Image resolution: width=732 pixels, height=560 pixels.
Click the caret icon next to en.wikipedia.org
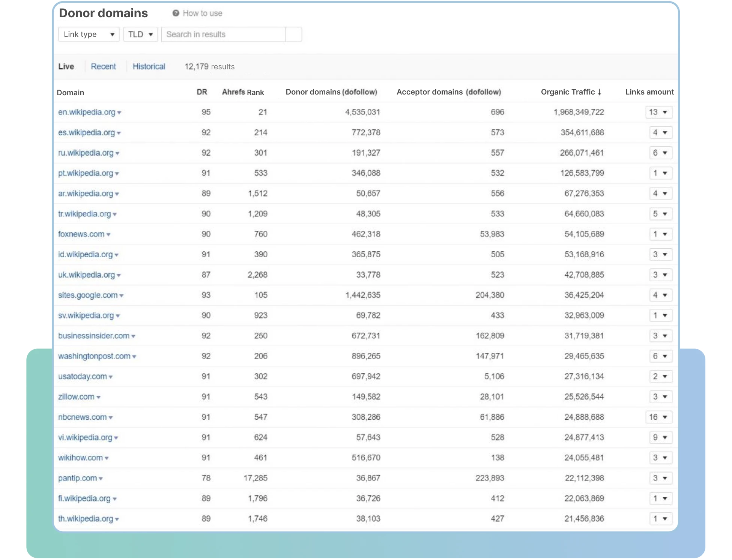point(119,113)
